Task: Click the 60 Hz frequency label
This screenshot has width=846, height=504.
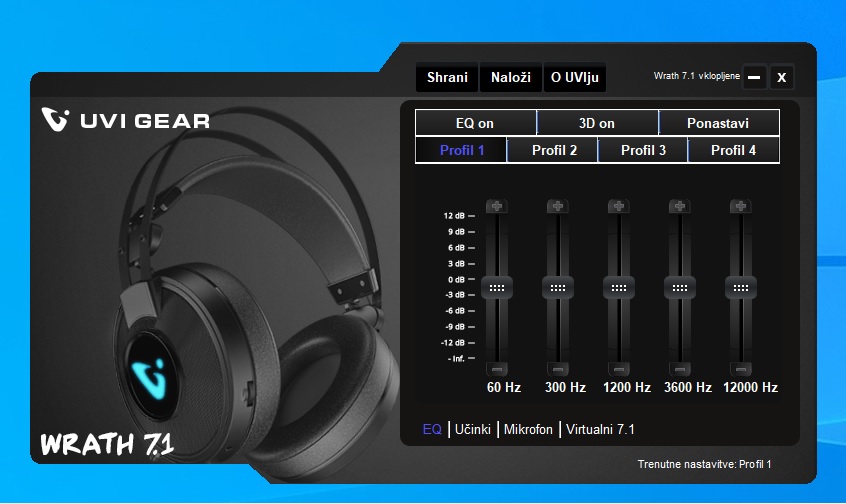Action: pos(503,387)
